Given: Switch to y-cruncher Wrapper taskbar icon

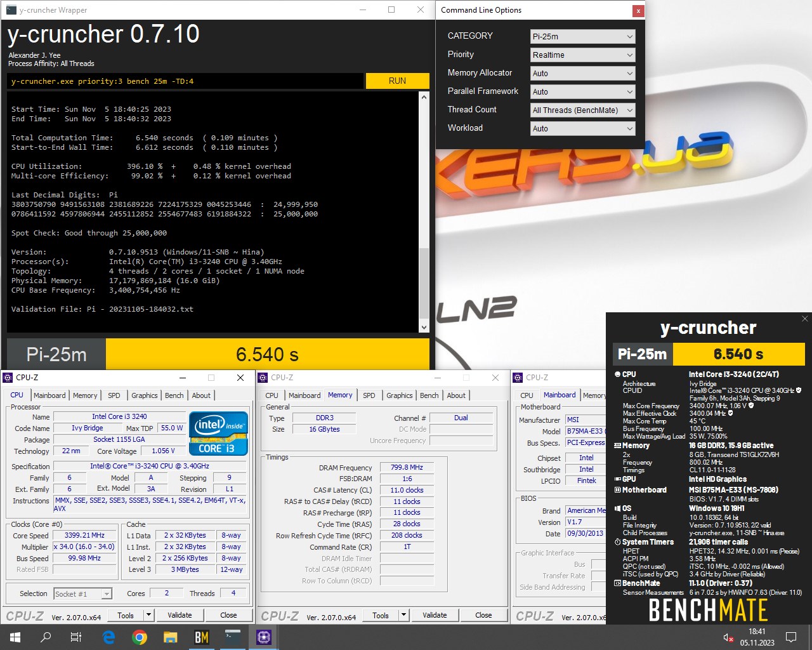Looking at the screenshot, I should click(x=233, y=637).
